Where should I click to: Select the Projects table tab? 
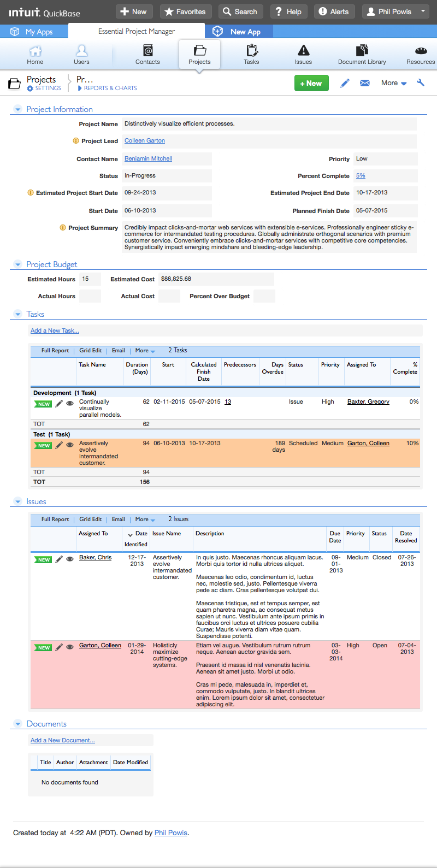pyautogui.click(x=199, y=55)
